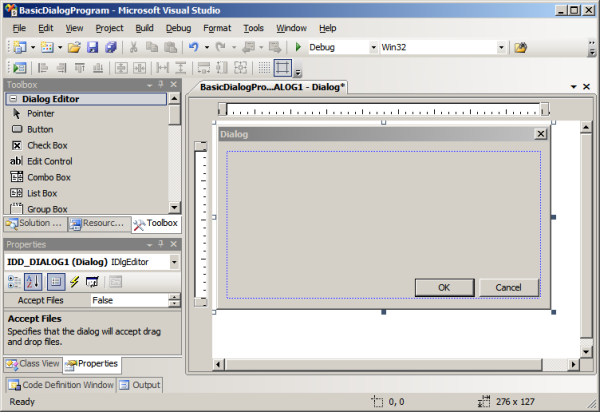Click the Align Lefts icon
The image size is (600, 412).
[42, 68]
